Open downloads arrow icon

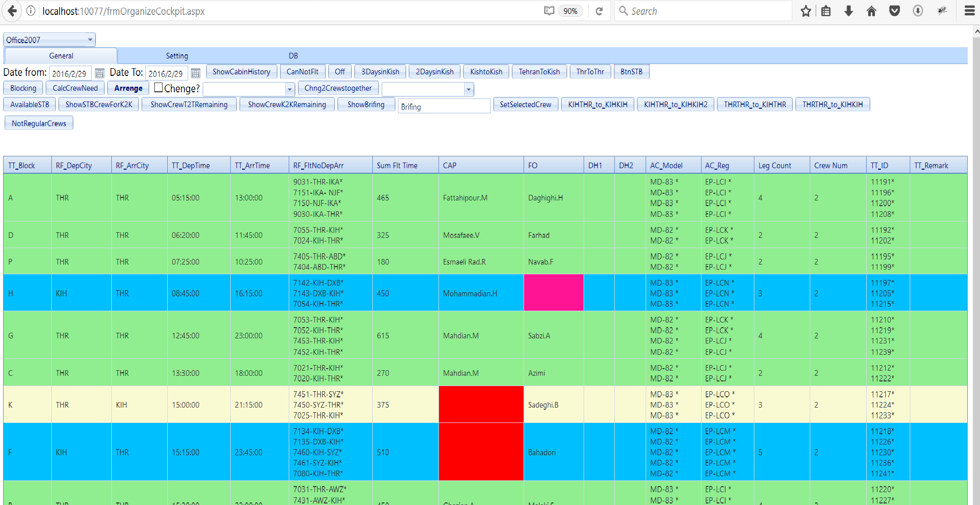[849, 11]
